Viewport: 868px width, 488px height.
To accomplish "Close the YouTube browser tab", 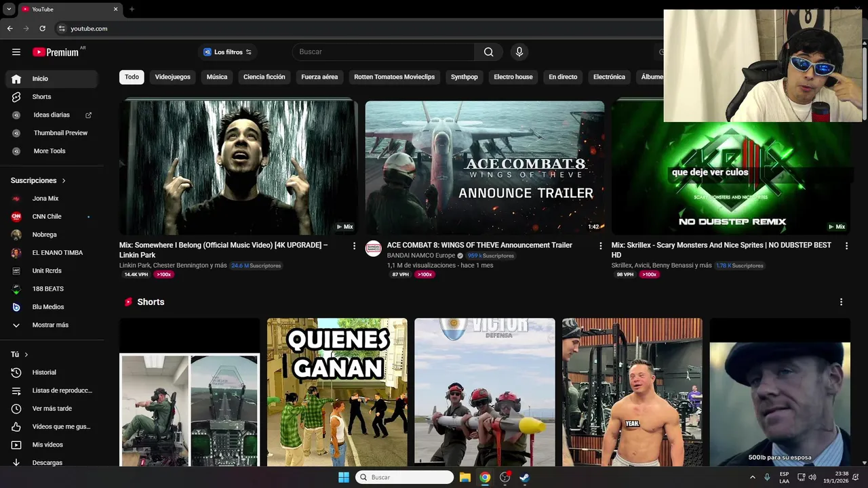I will tap(115, 9).
